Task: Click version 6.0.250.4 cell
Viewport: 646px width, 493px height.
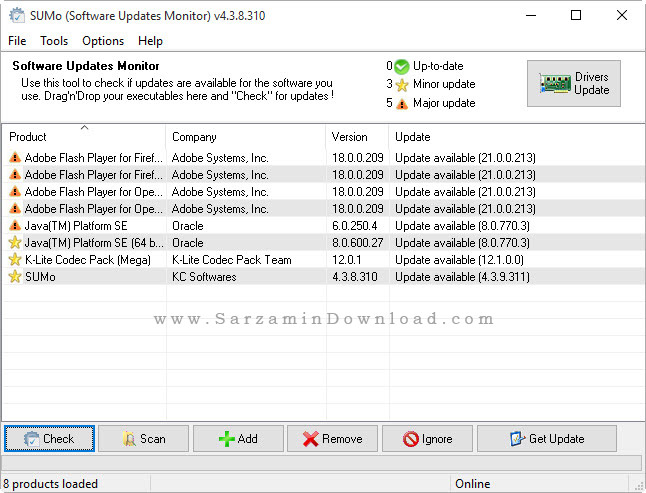Action: [354, 226]
